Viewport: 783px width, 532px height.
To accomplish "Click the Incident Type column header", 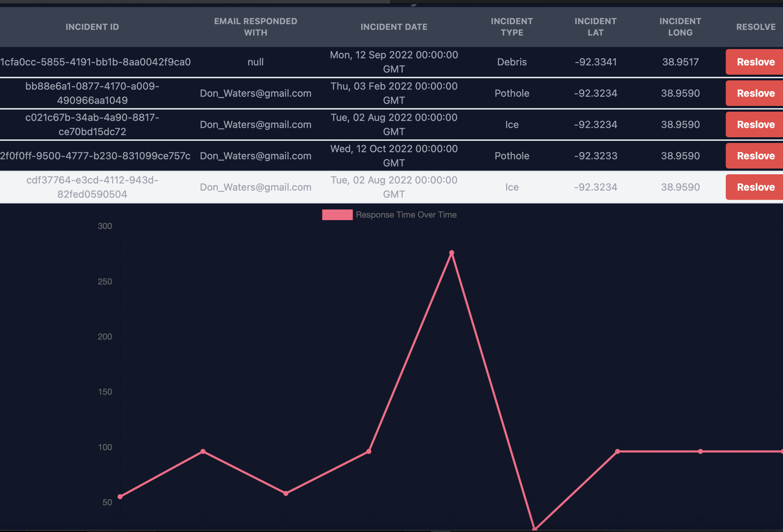I will [x=512, y=27].
